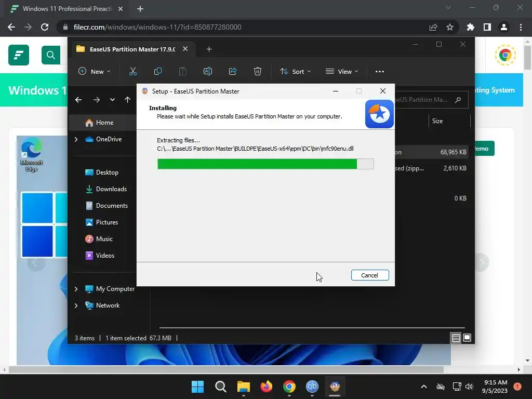Screen dimensions: 532x399
Task: Go up one folder level in File Explorer
Action: point(127,100)
